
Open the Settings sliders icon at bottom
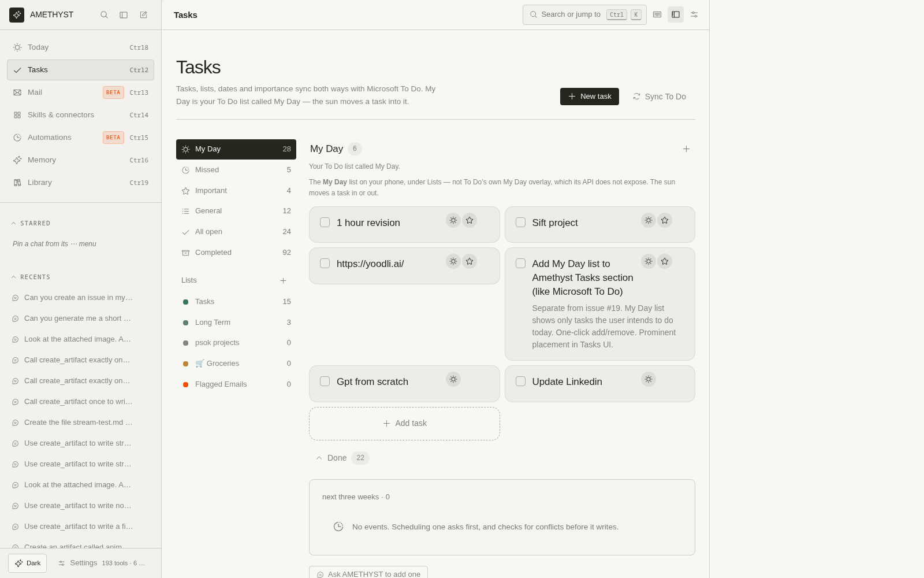61,563
